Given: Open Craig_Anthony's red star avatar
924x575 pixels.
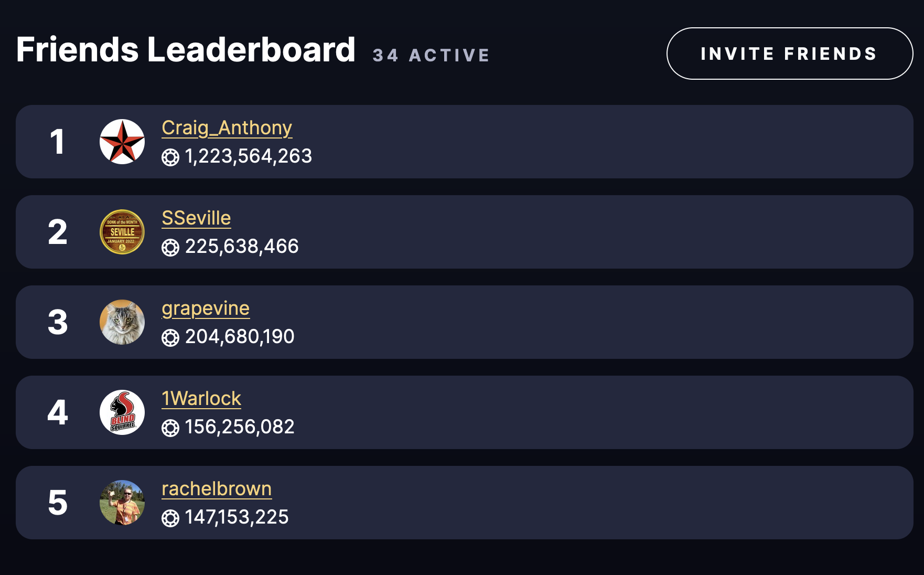Looking at the screenshot, I should [x=122, y=142].
